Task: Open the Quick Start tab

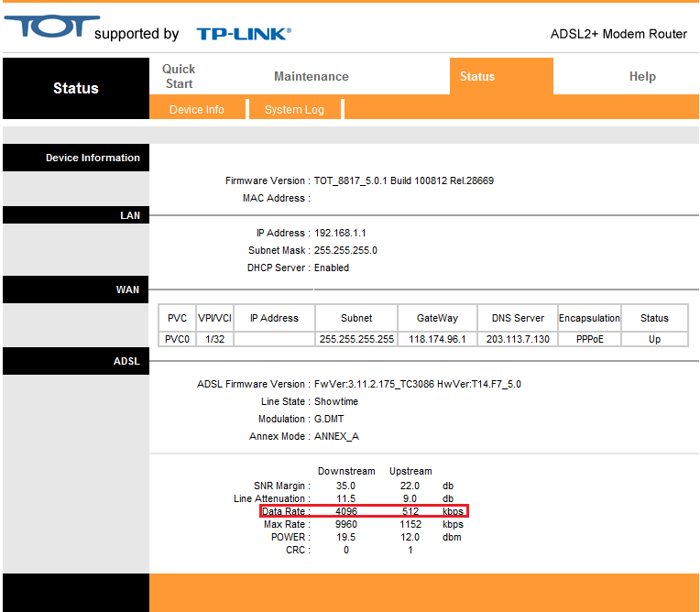Action: [x=179, y=76]
